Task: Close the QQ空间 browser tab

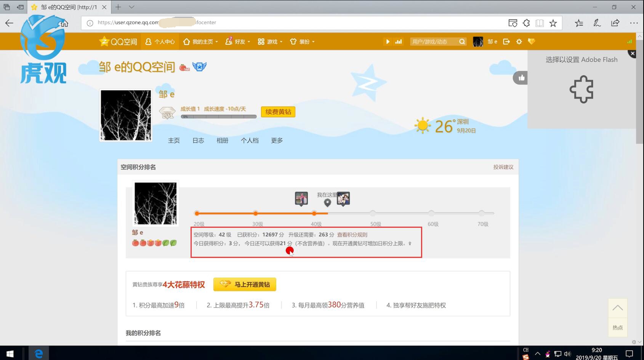Action: [104, 7]
